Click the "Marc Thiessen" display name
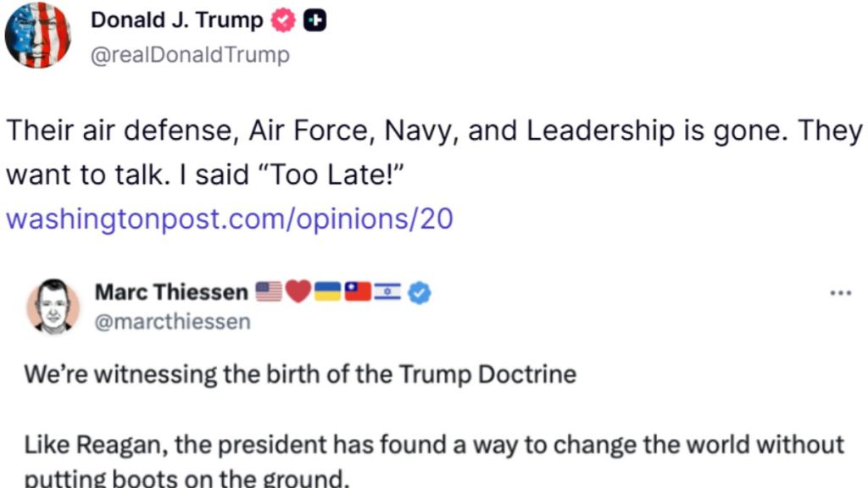 click(171, 292)
